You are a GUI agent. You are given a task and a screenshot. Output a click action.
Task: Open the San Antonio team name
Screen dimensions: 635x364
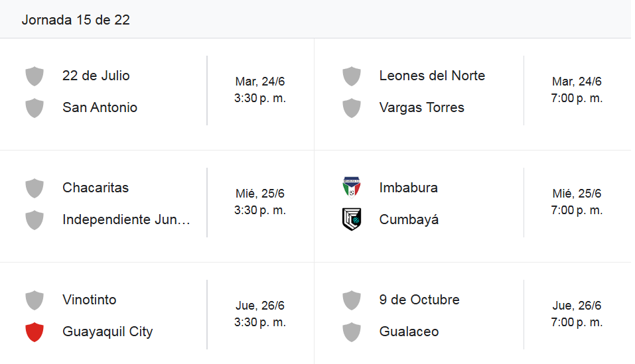100,107
